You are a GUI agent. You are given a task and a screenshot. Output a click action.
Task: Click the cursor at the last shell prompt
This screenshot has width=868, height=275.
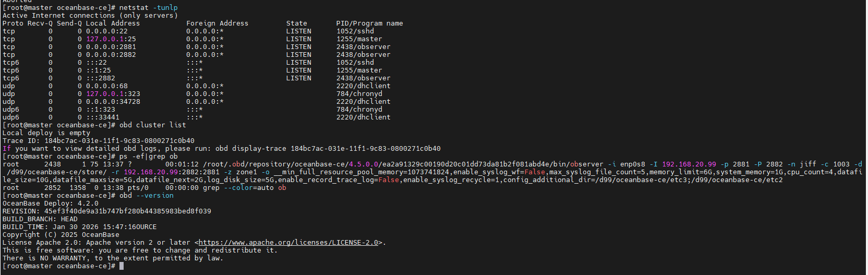coord(122,266)
